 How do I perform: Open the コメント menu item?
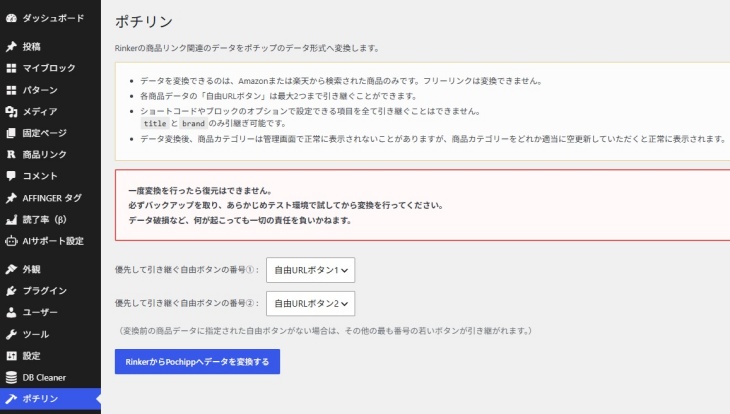pyautogui.click(x=50, y=176)
